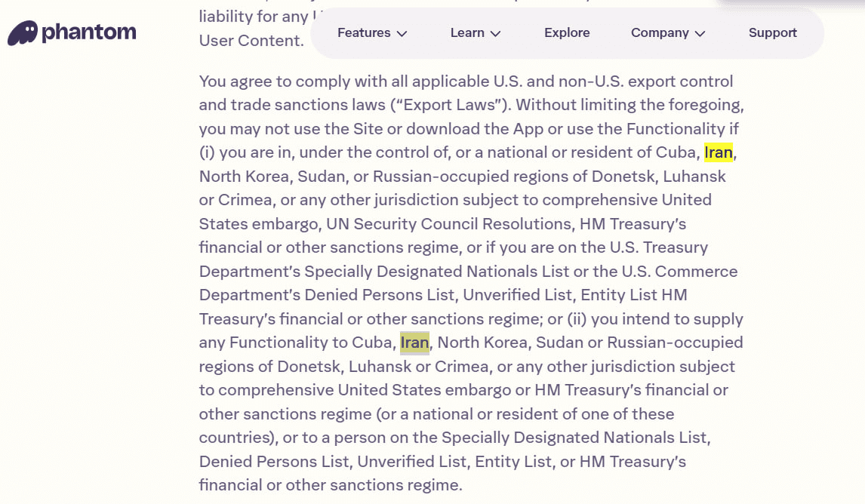The height and width of the screenshot is (504, 865).
Task: Click the final "financial or other sanctions regime." line
Action: (x=330, y=485)
